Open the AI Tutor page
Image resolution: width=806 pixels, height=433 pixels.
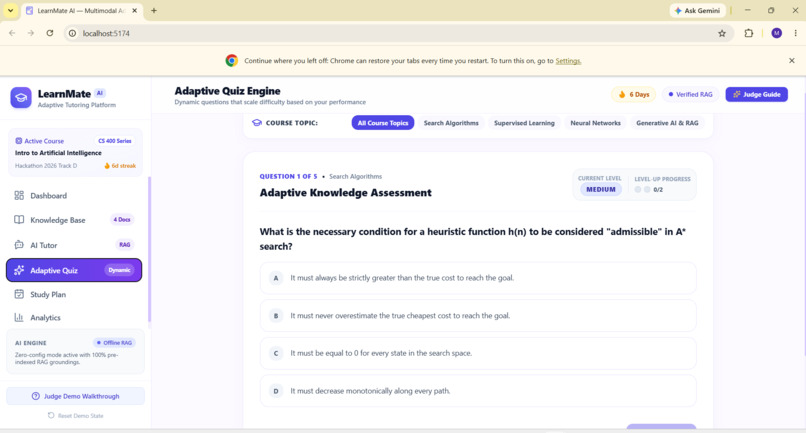tap(74, 245)
